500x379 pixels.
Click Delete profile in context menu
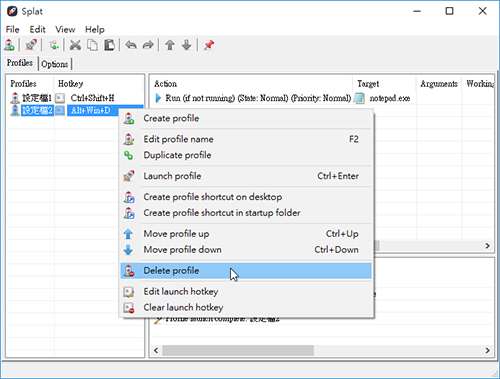(x=246, y=271)
